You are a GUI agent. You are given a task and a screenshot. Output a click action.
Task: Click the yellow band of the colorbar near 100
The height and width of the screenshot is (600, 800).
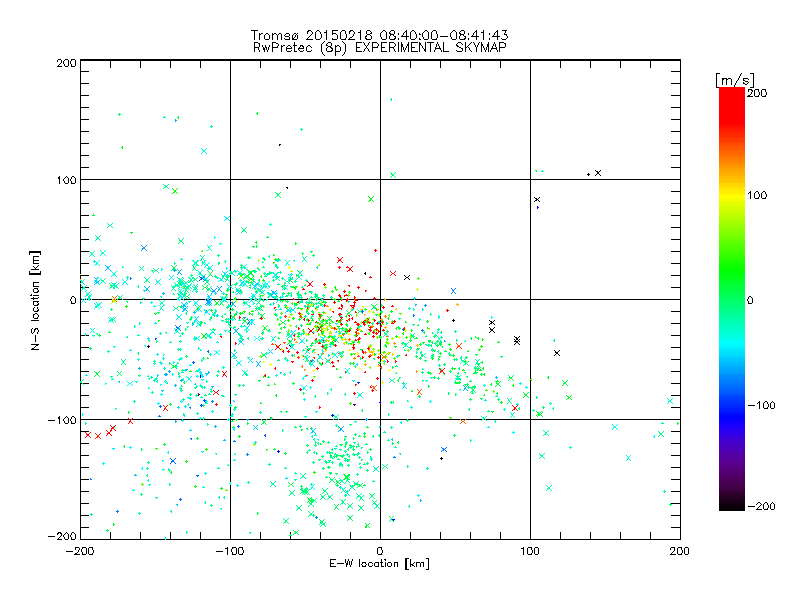[x=732, y=196]
